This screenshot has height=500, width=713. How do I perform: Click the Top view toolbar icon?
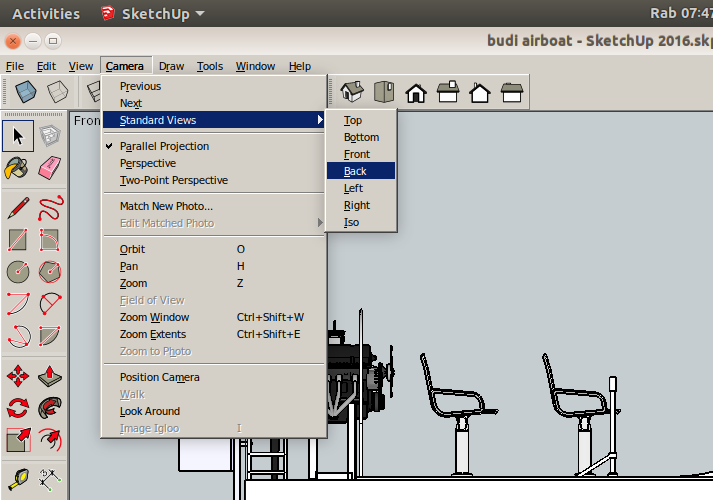point(384,92)
